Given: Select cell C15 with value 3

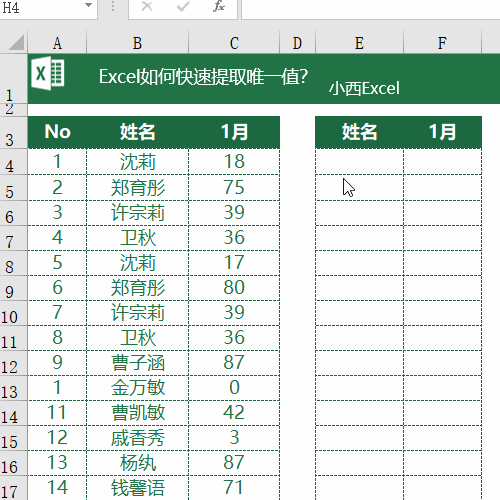Looking at the screenshot, I should tap(234, 438).
